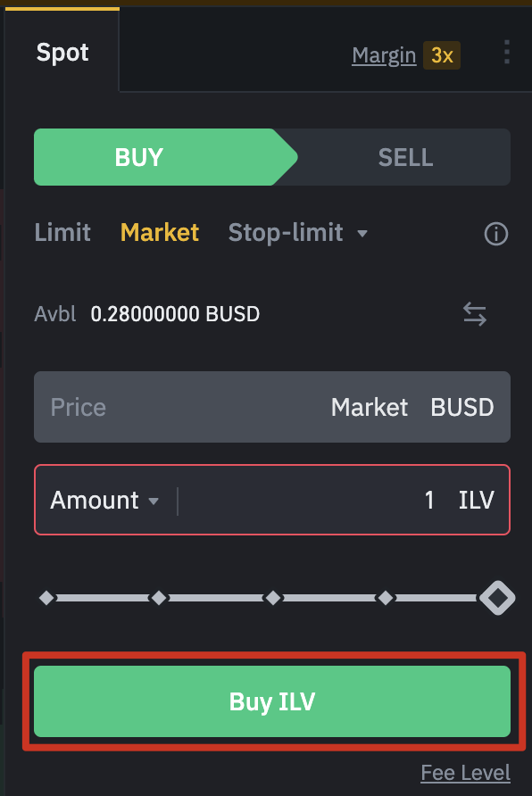The width and height of the screenshot is (532, 796).
Task: Open the three-dot options menu
Action: point(507,52)
